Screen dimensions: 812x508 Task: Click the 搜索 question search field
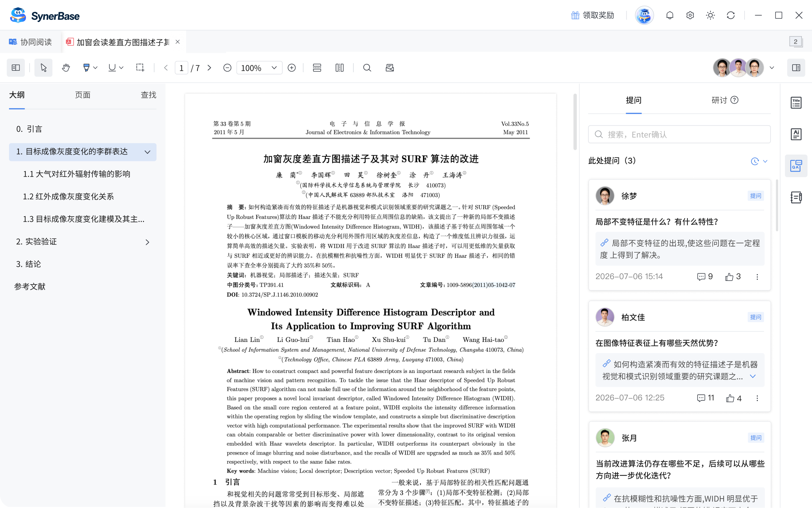click(679, 135)
